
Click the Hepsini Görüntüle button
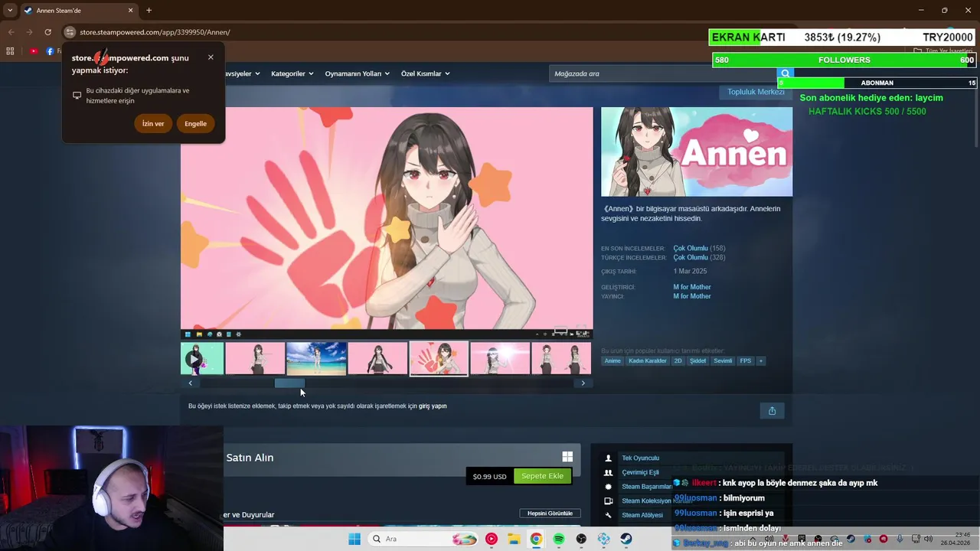coord(550,514)
